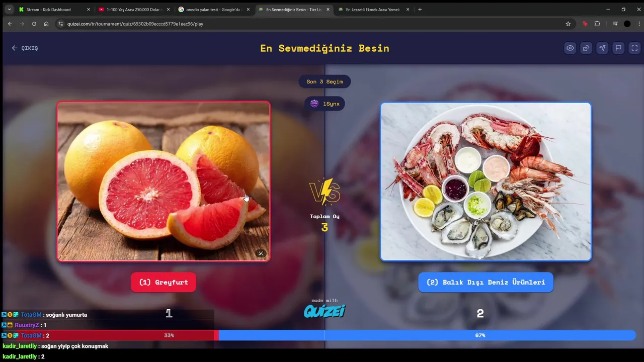The image size is (644, 362).
Task: Enter fullscreen with the corner-brackets icon
Action: [634, 48]
